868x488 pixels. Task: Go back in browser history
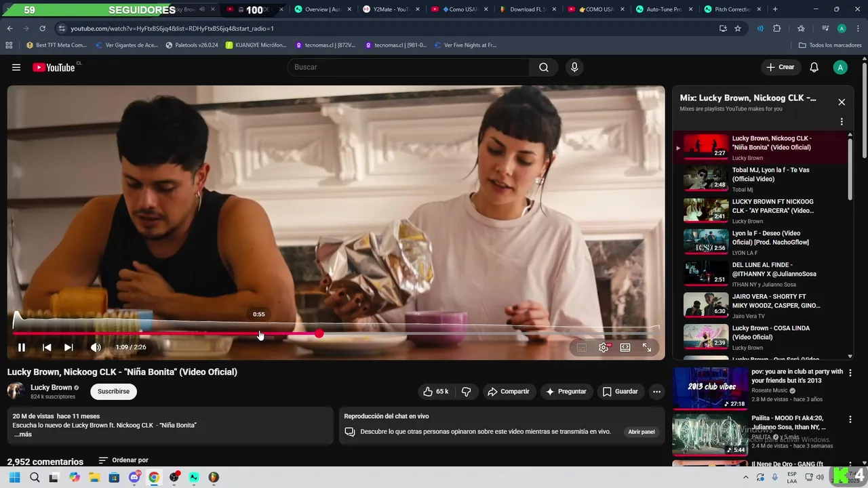[9, 28]
